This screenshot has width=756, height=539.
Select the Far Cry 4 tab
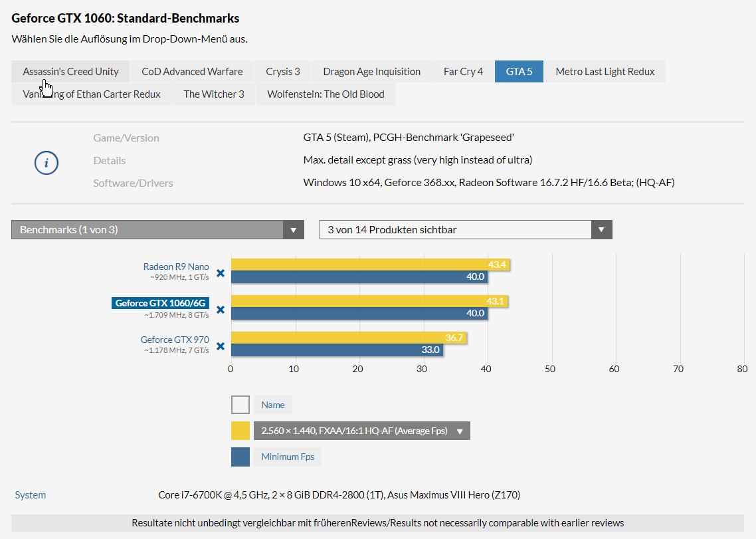(x=463, y=72)
